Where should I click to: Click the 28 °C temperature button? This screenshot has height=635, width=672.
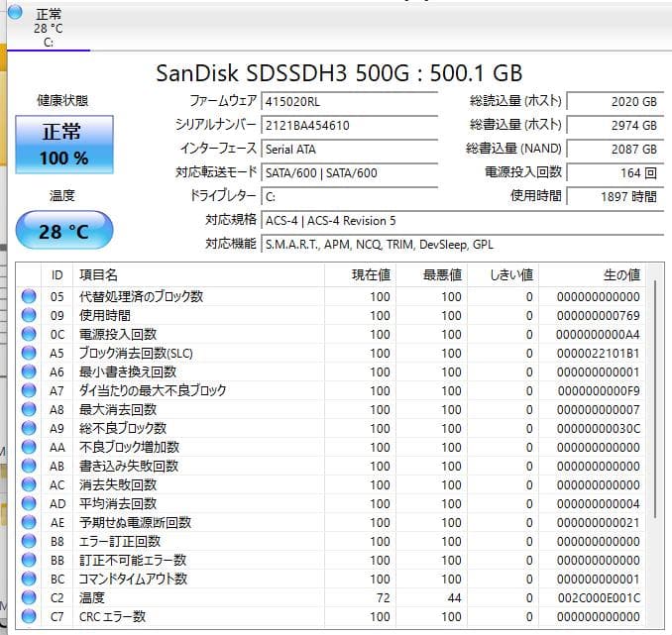(x=64, y=230)
